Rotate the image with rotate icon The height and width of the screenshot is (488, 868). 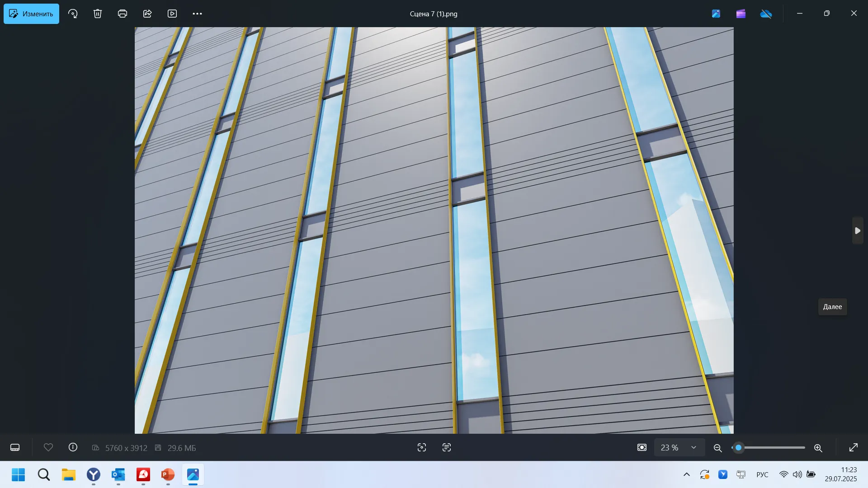[x=73, y=14]
